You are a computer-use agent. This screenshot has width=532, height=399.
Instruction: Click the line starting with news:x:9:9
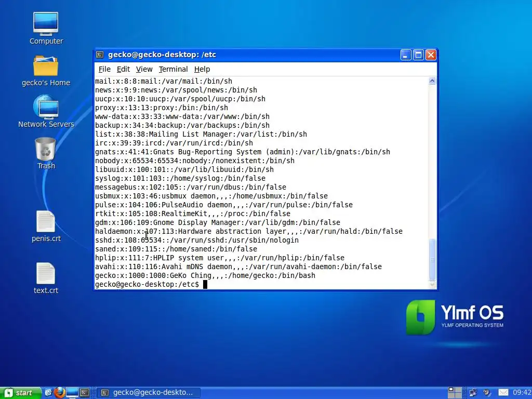pyautogui.click(x=176, y=90)
